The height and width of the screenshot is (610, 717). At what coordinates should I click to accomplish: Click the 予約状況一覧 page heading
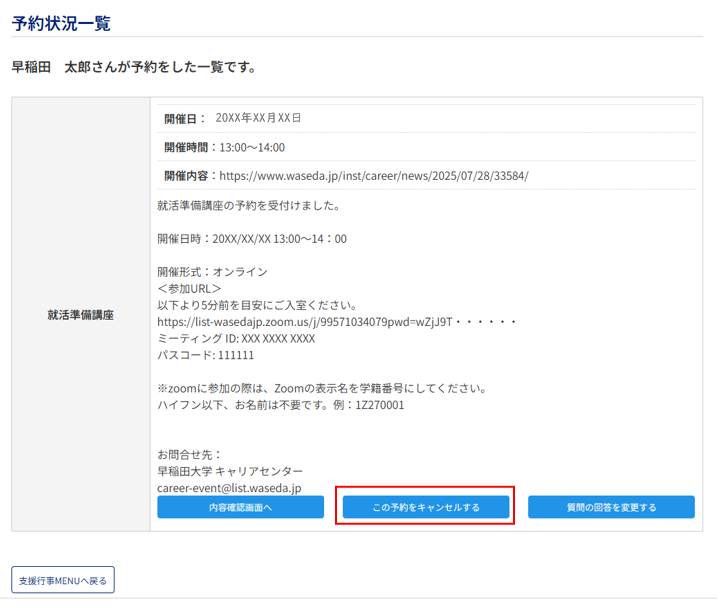[61, 22]
